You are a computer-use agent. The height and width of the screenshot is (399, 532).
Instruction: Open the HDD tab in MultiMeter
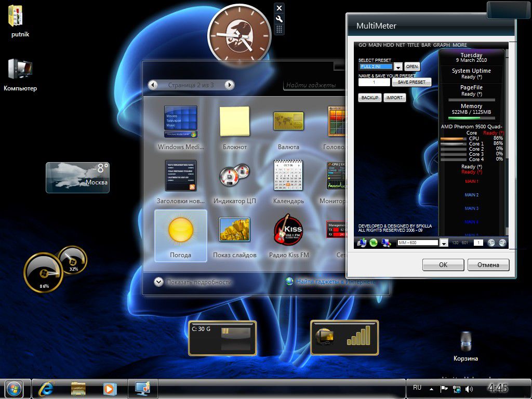(389, 45)
